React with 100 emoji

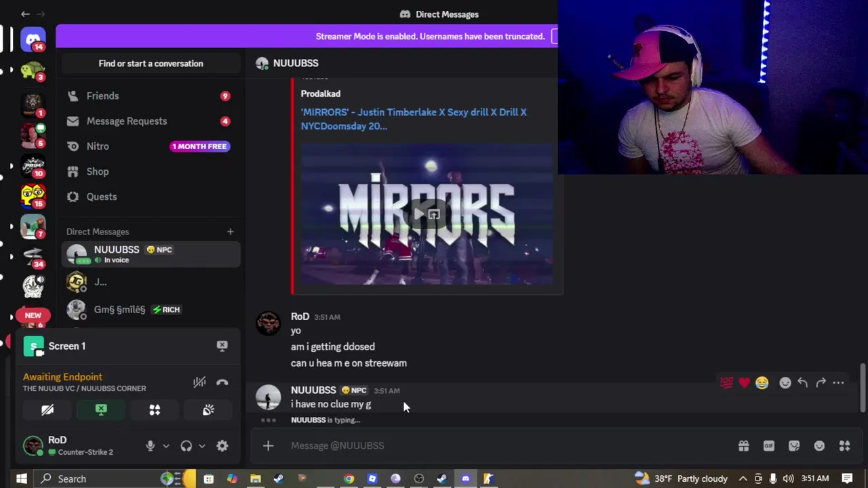point(726,383)
